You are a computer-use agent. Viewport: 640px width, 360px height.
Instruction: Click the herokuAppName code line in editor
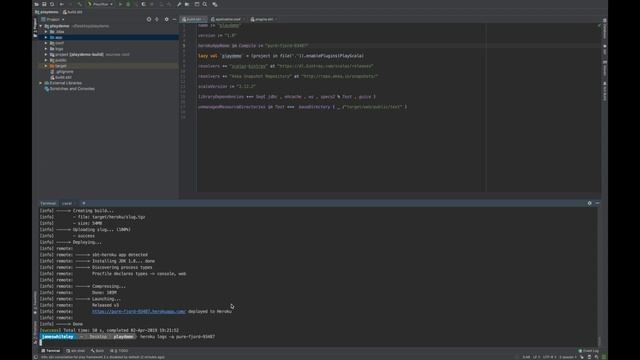pos(253,46)
